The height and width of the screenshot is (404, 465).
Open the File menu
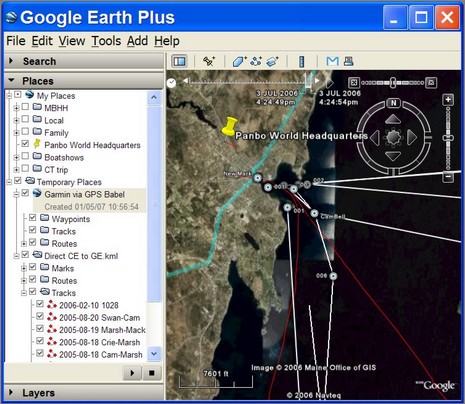coord(16,41)
